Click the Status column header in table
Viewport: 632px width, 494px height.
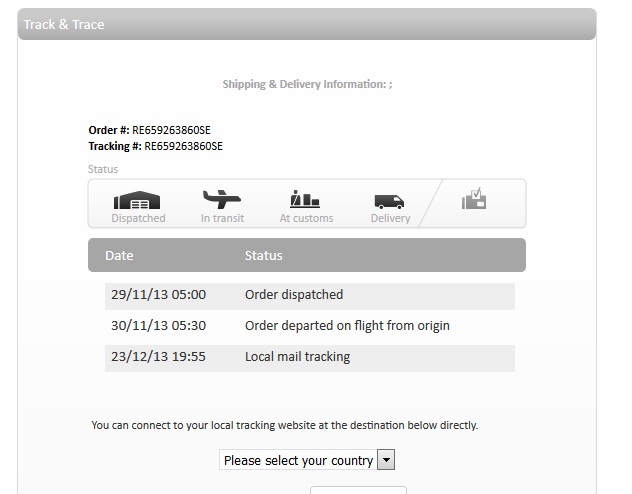coord(264,255)
